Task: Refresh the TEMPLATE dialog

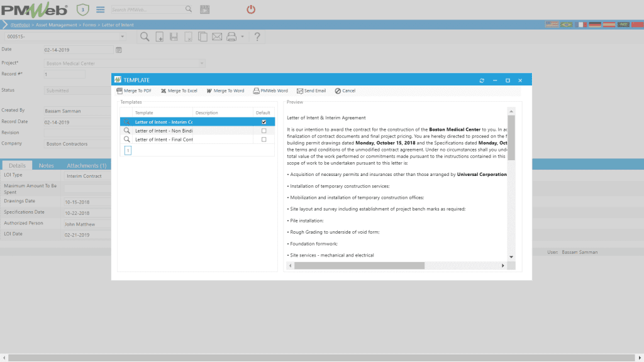Action: pyautogui.click(x=482, y=80)
